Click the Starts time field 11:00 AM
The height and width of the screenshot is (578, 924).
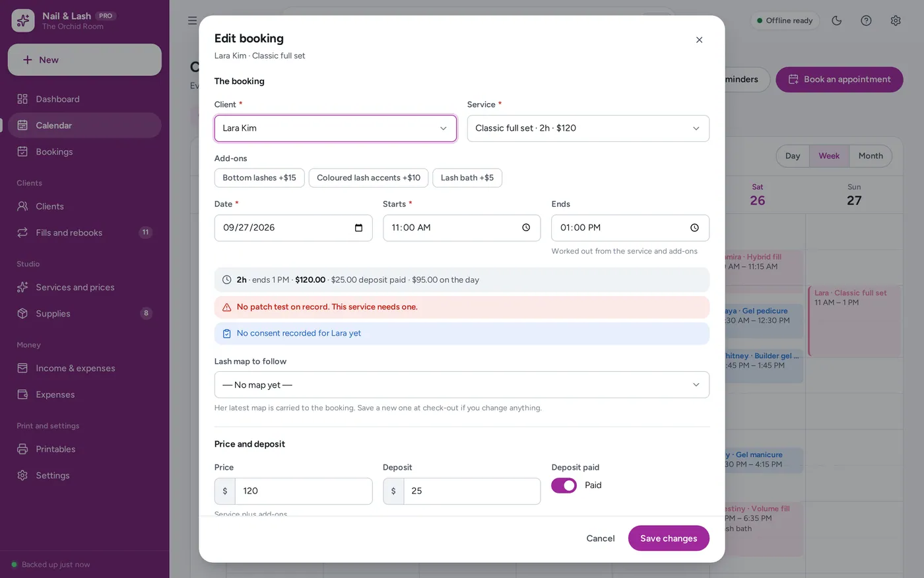(462, 228)
